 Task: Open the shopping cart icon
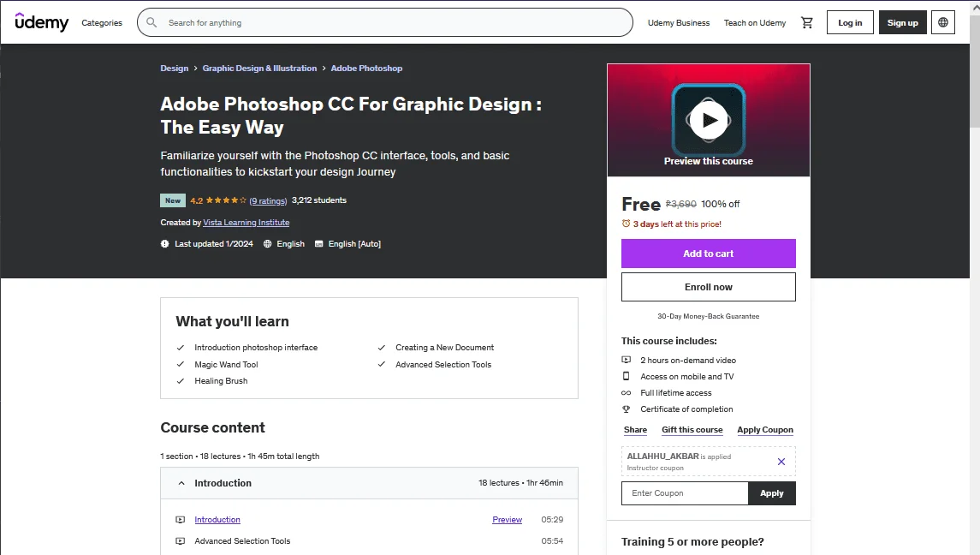click(x=807, y=22)
